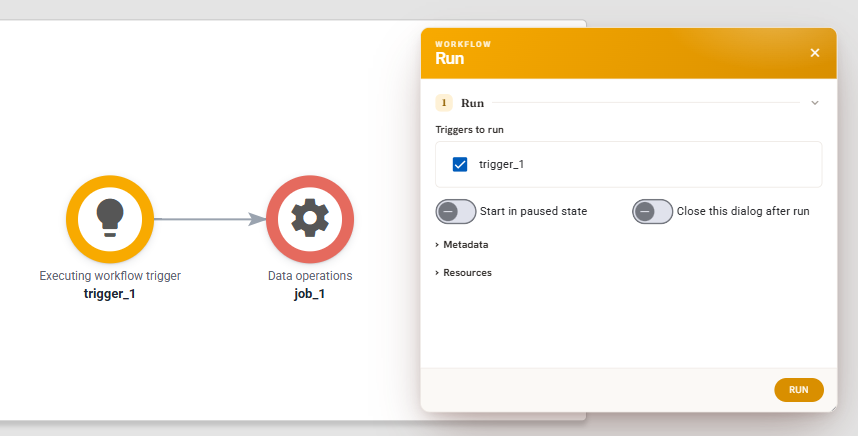The image size is (858, 436).
Task: Expand the Metadata section
Action: coord(462,245)
